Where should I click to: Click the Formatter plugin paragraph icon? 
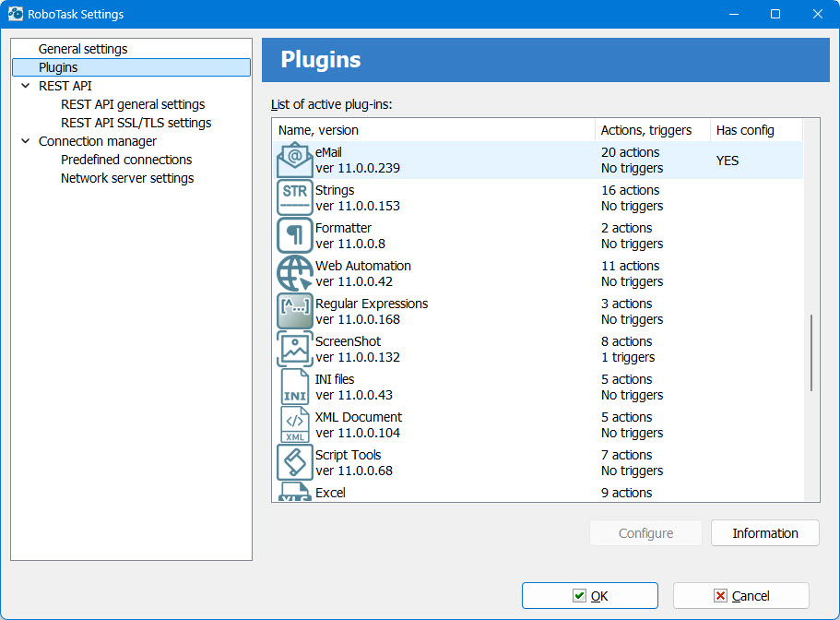tap(295, 235)
